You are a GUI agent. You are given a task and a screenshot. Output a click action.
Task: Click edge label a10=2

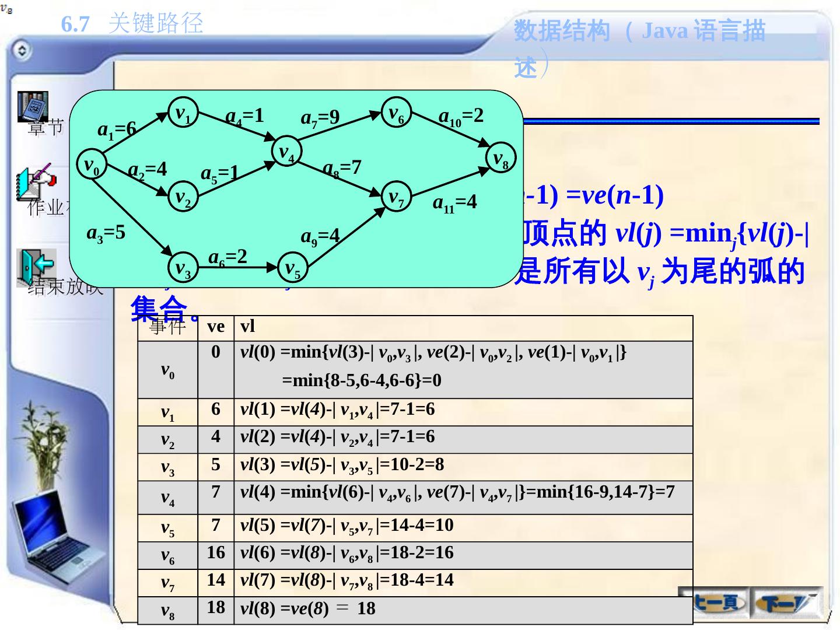tap(461, 116)
